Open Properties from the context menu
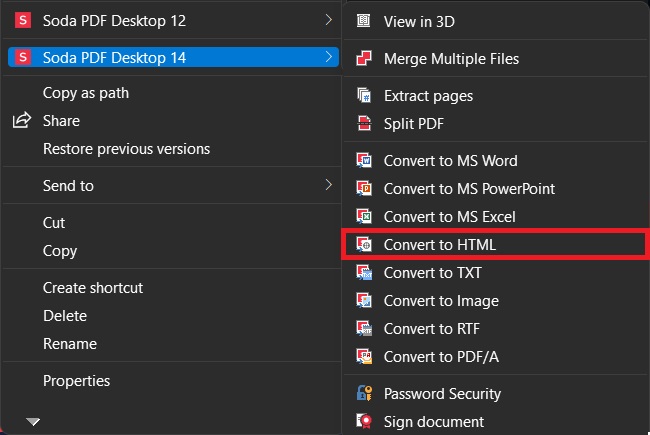 click(x=77, y=381)
